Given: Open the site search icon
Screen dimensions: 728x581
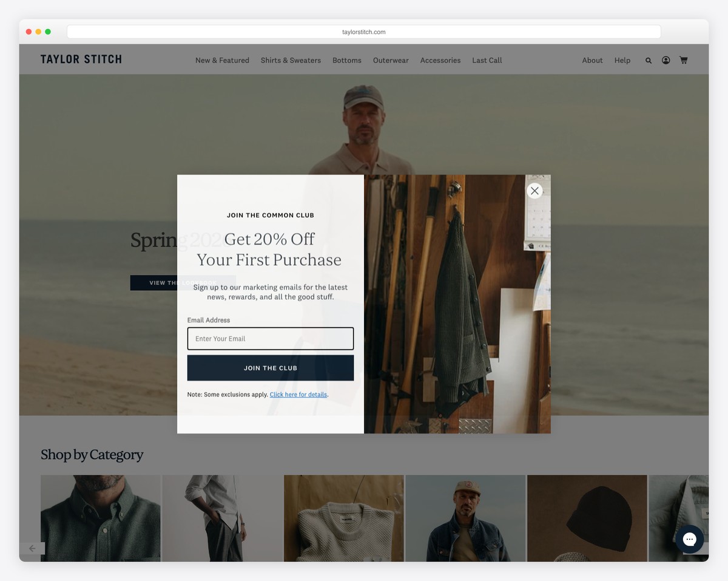Looking at the screenshot, I should coord(649,61).
